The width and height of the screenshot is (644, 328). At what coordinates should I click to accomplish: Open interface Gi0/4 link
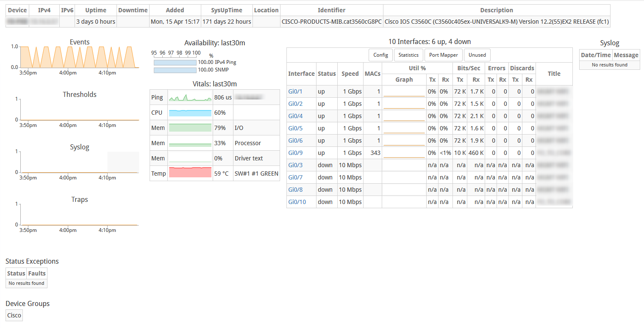[295, 116]
